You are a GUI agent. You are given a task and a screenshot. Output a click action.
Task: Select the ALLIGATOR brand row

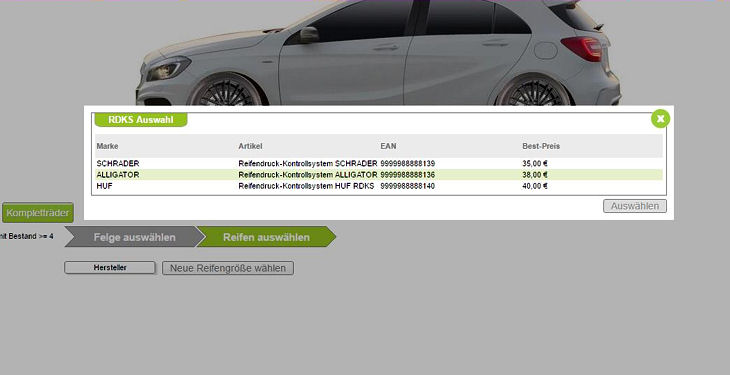point(379,175)
